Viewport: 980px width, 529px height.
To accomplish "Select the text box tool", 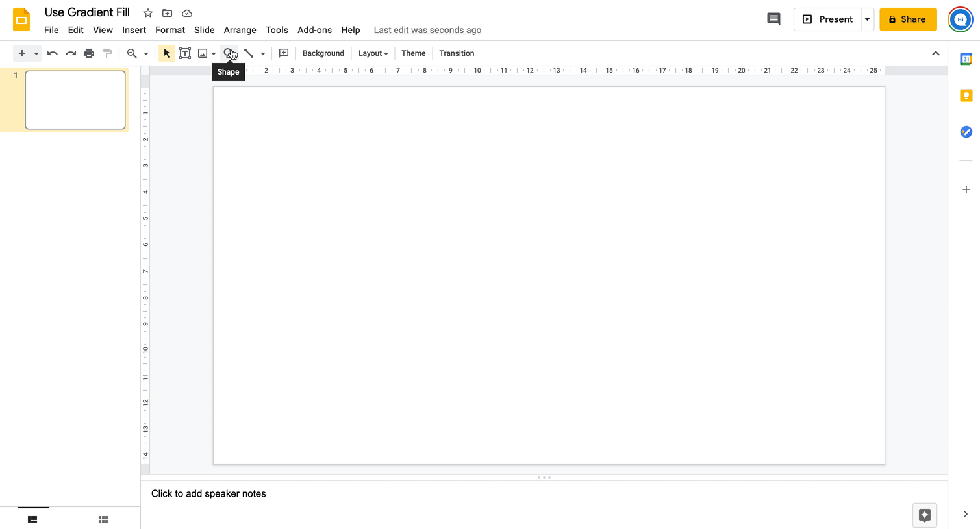I will pyautogui.click(x=185, y=53).
